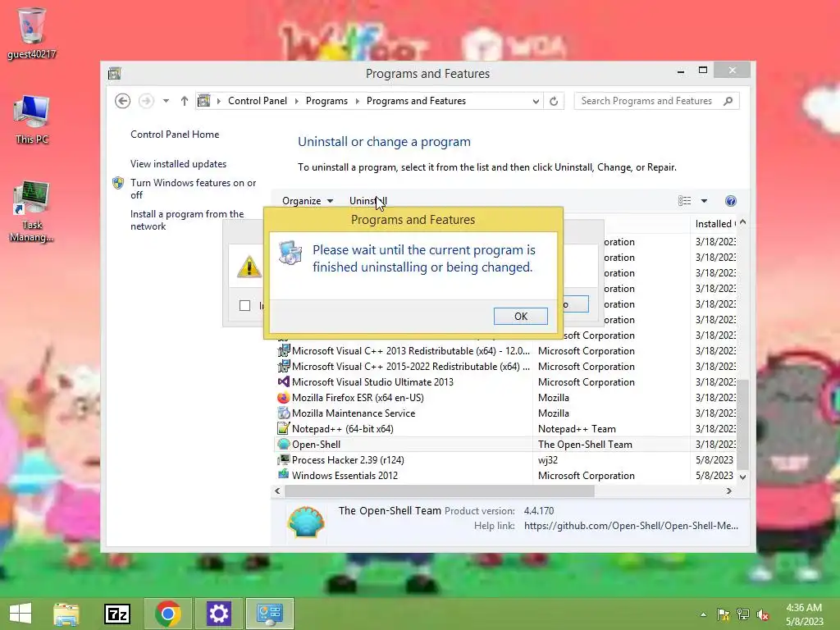
Task: Click the search magnifier icon
Action: click(728, 101)
